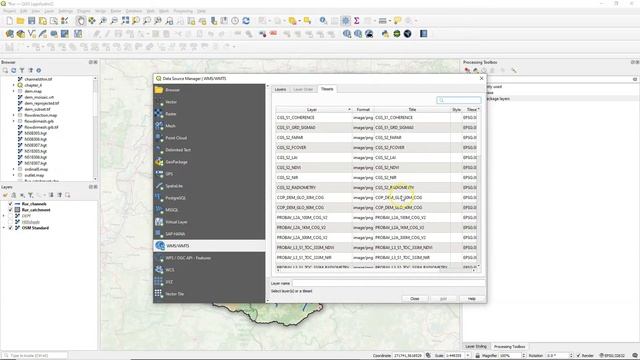Switch to Processing Toolbox bottom tab
This screenshot has width=640, height=360.
[x=509, y=347]
